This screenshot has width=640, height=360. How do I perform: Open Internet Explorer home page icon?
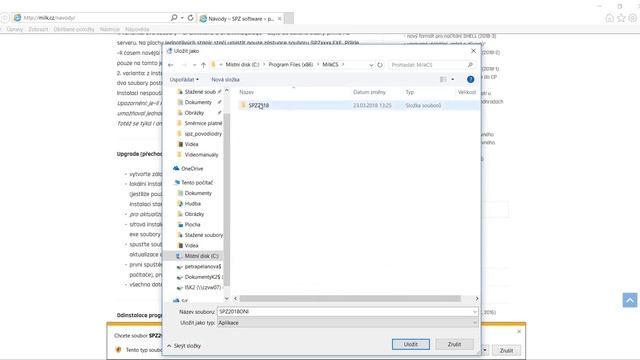[609, 18]
